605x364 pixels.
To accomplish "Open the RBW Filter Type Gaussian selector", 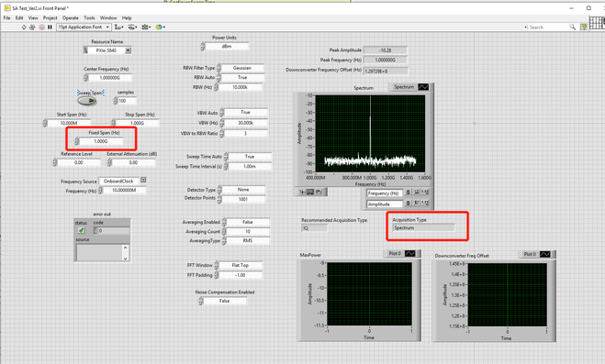I will tap(242, 68).
